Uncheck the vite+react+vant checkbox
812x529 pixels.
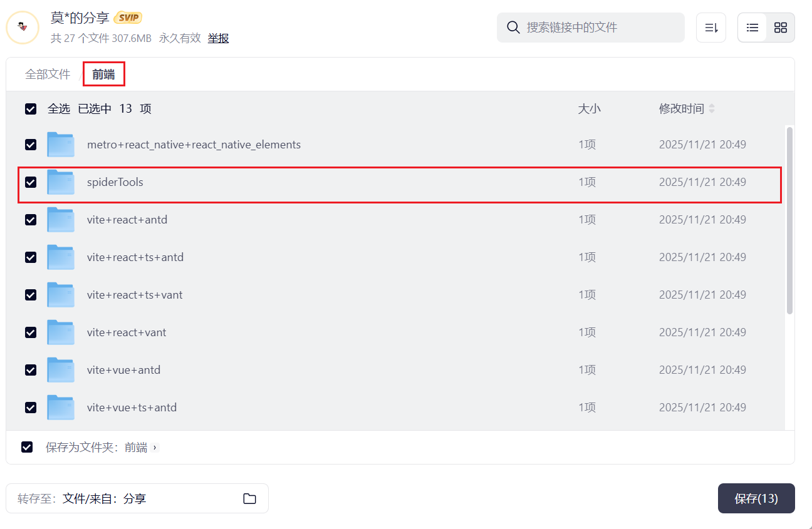(31, 332)
